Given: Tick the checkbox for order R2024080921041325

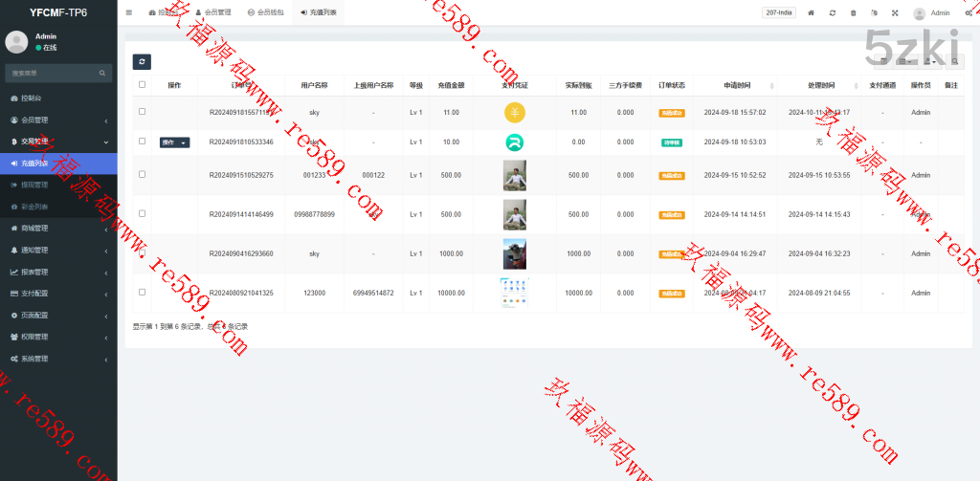Looking at the screenshot, I should click(x=143, y=292).
